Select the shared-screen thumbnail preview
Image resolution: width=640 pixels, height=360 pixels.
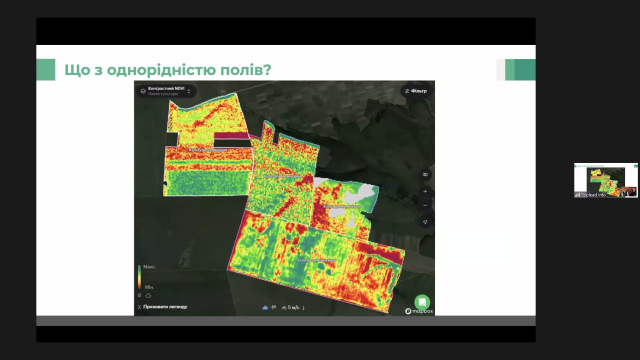tap(606, 180)
